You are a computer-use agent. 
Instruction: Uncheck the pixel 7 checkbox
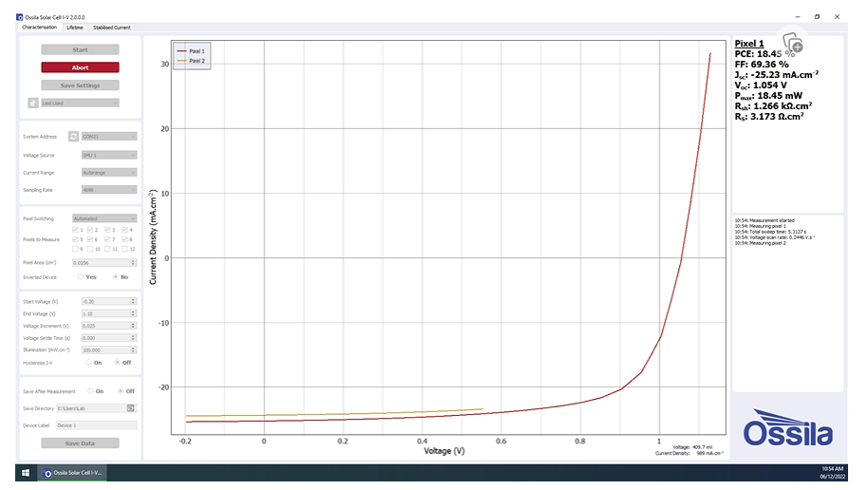(108, 239)
